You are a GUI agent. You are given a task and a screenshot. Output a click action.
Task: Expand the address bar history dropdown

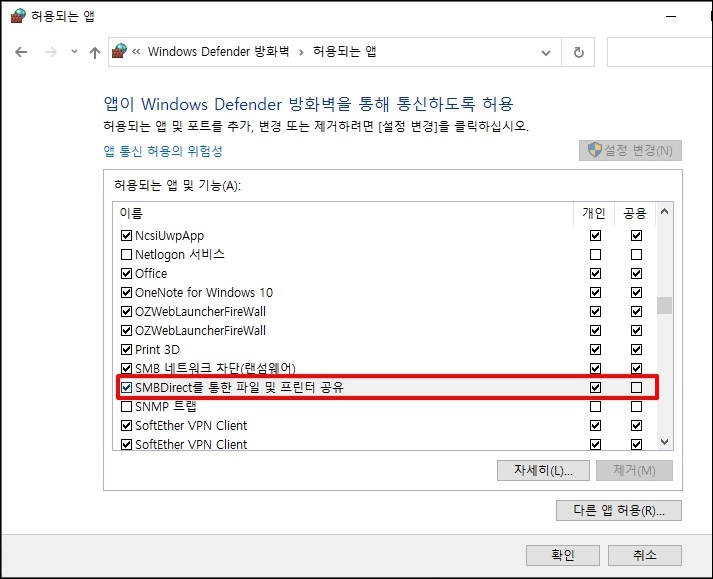coord(546,53)
